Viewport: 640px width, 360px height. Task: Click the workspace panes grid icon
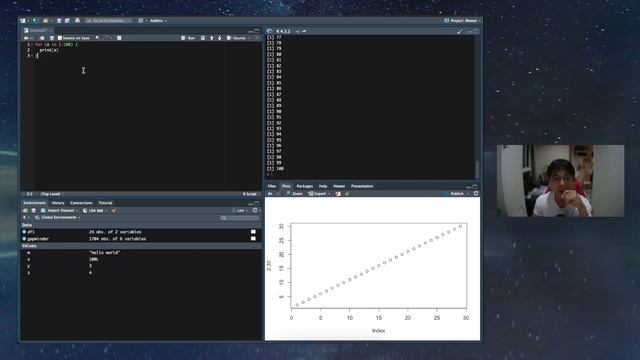[x=141, y=20]
